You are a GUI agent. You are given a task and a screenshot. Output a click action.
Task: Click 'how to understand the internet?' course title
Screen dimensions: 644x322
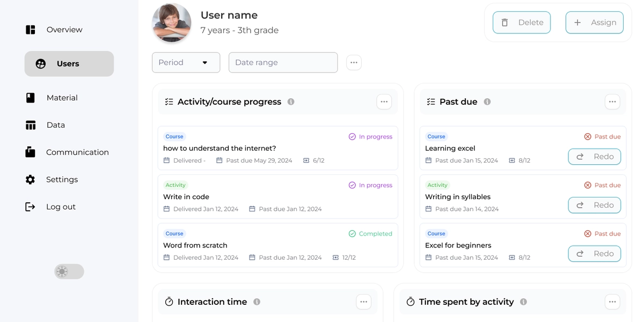coord(219,148)
